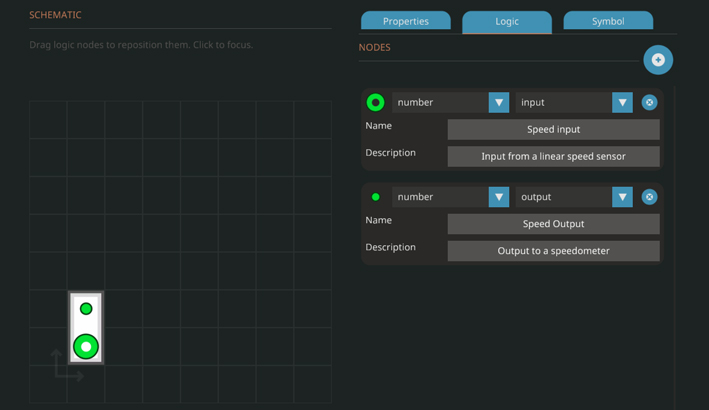Image resolution: width=709 pixels, height=410 pixels.
Task: Switch to the Properties tab
Action: point(405,21)
